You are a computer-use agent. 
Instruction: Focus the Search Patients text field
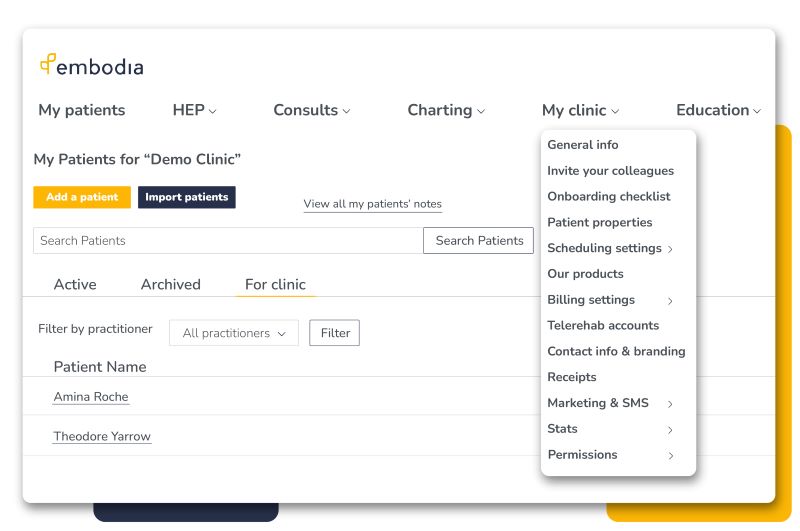point(228,241)
